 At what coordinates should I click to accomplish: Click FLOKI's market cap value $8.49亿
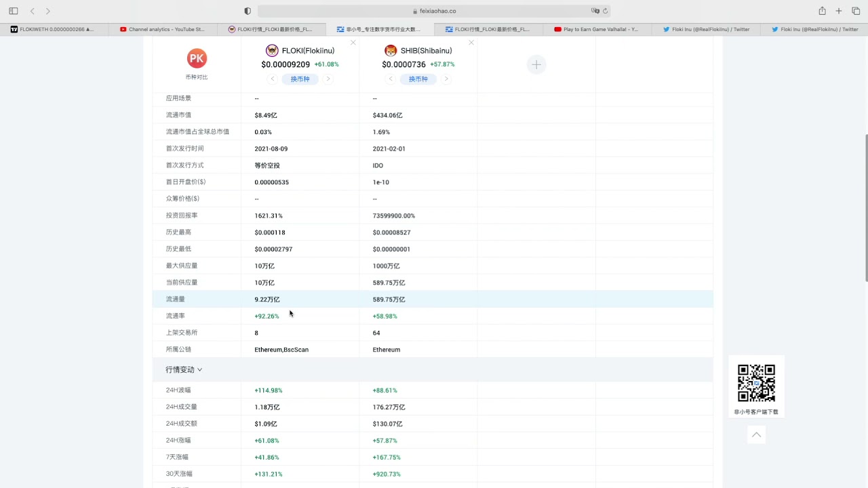pyautogui.click(x=266, y=115)
